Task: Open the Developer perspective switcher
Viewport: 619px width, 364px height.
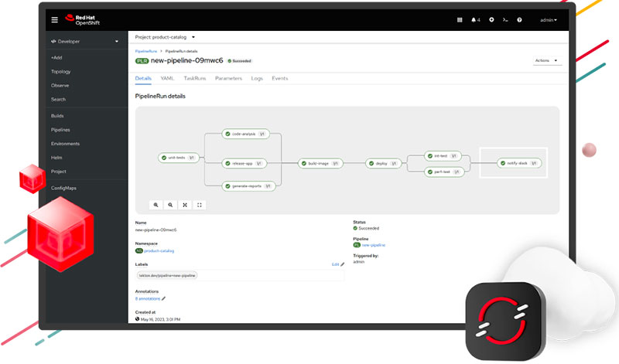Action: (x=85, y=41)
